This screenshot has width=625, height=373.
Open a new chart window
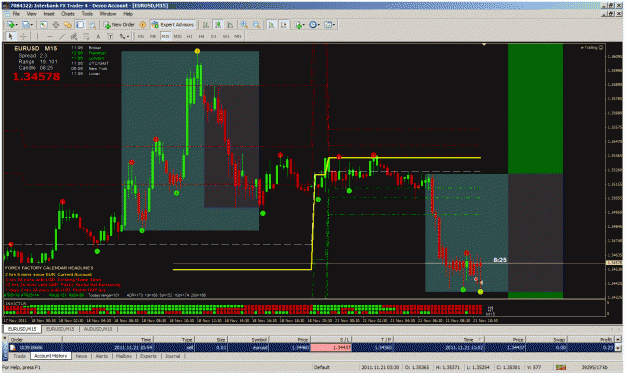pyautogui.click(x=10, y=25)
